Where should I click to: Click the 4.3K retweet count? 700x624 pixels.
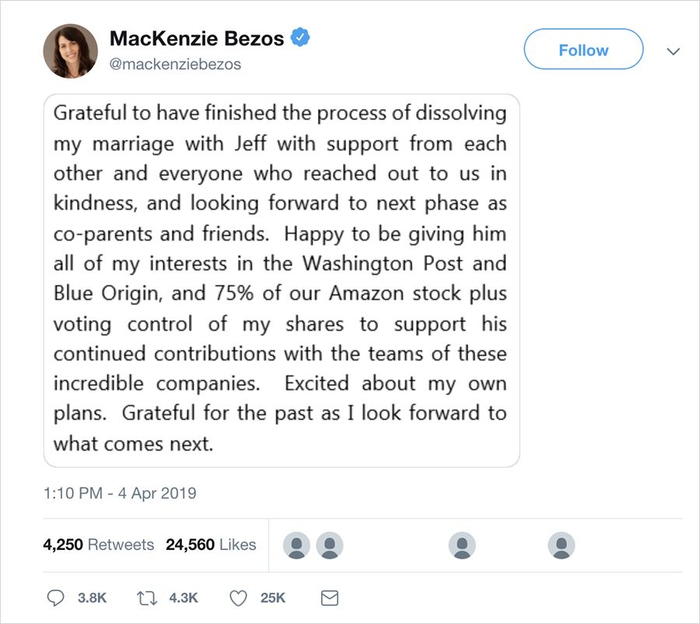pos(184,597)
